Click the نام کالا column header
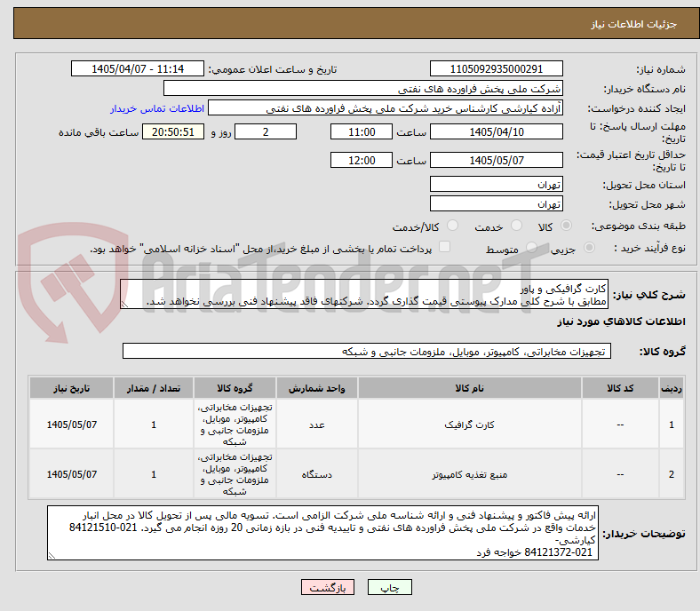Viewport: 700px width, 611px height. tap(469, 388)
